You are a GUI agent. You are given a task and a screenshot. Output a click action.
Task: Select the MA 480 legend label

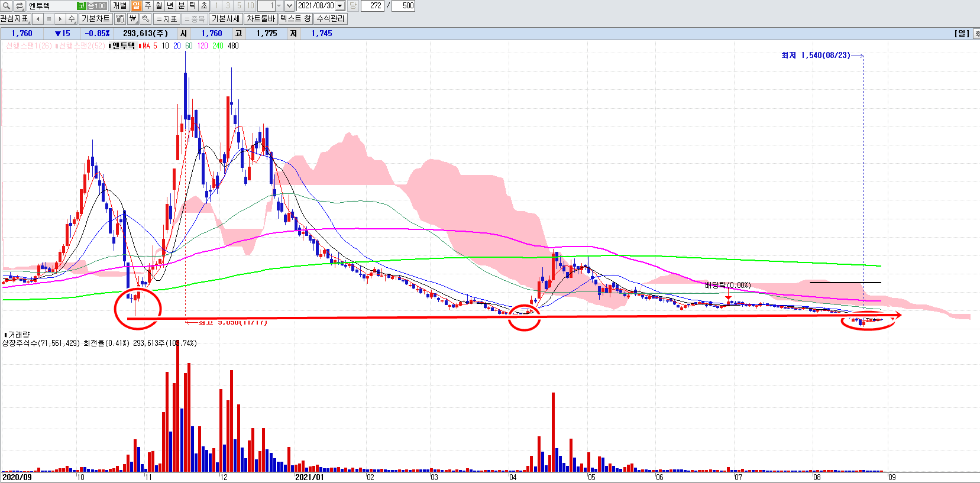(234, 46)
